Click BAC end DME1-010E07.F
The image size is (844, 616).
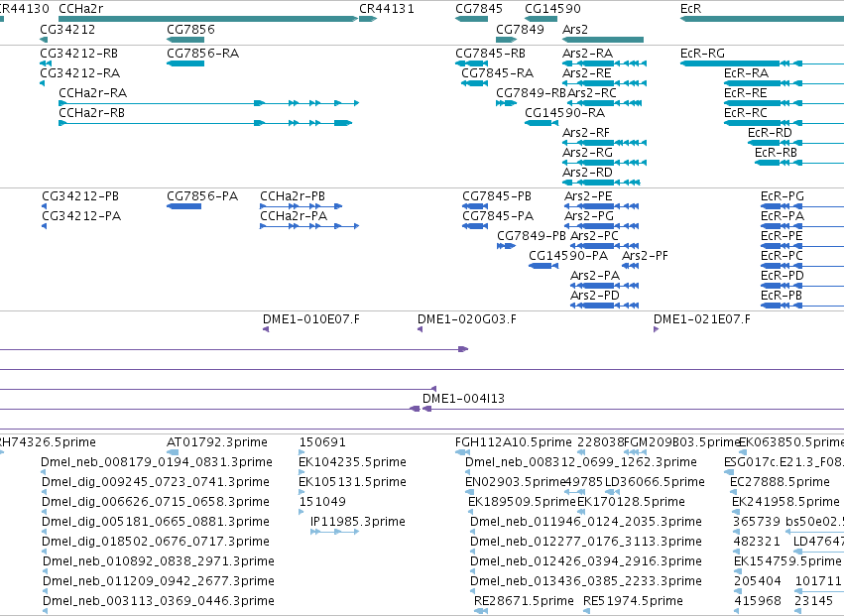point(266,329)
